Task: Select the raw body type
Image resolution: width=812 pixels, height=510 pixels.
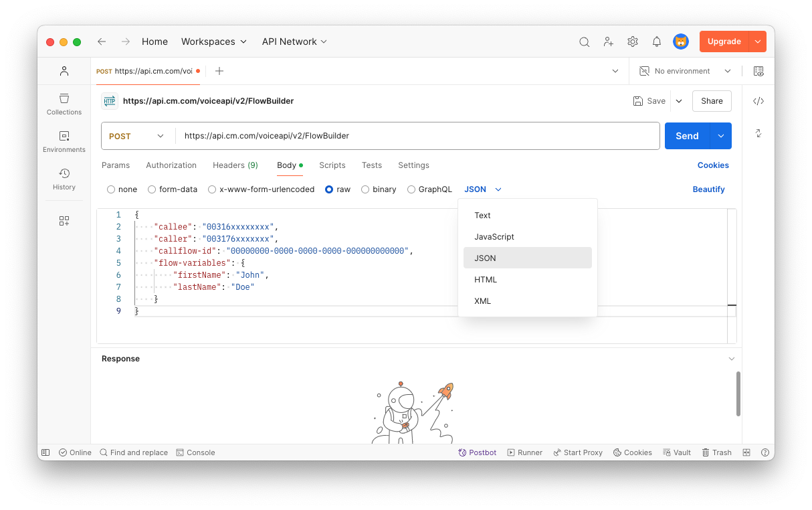Action: [x=329, y=189]
